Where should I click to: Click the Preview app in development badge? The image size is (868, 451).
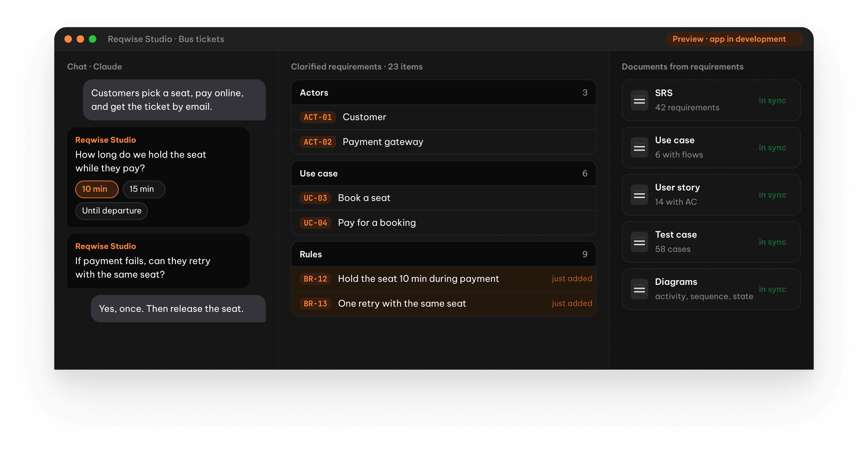tap(734, 39)
